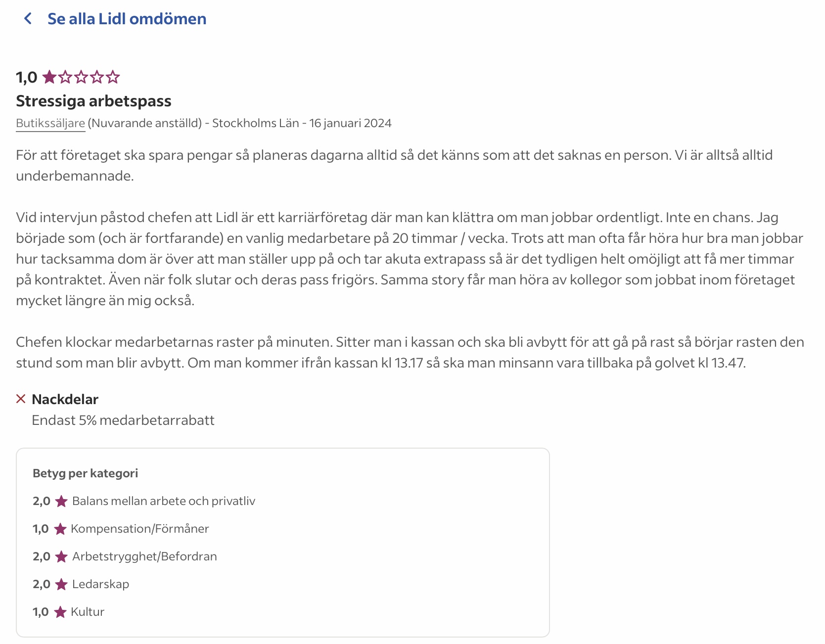Open the Se alla Lidl omdömen link
Viewport: 825px width, 644px height.
(127, 19)
